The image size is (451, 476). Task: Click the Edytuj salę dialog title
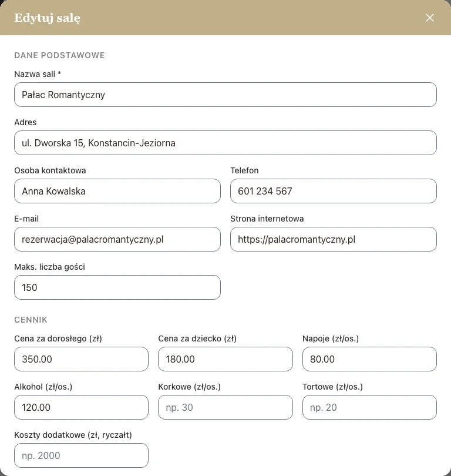48,18
